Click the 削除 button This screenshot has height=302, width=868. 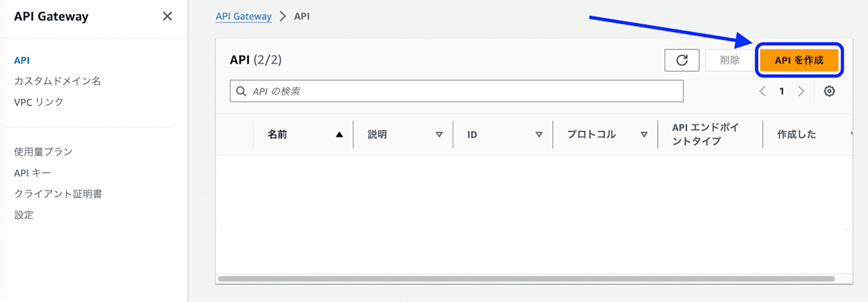click(730, 60)
